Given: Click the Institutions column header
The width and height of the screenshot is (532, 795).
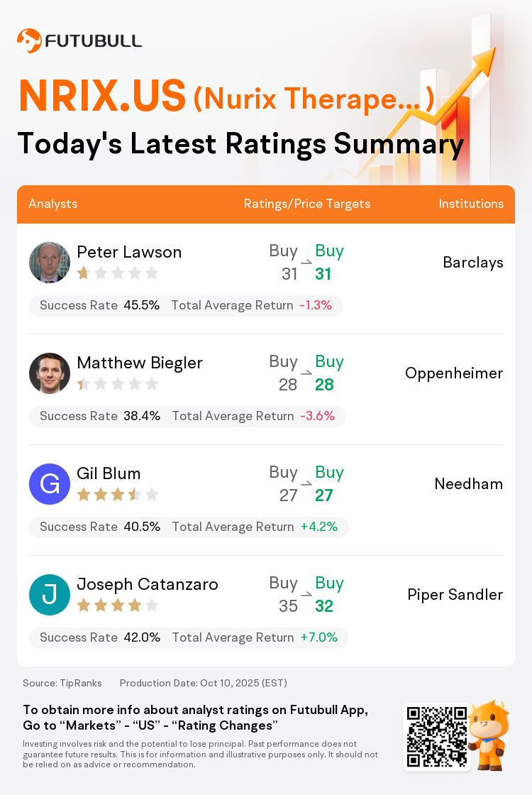Looking at the screenshot, I should point(471,204).
